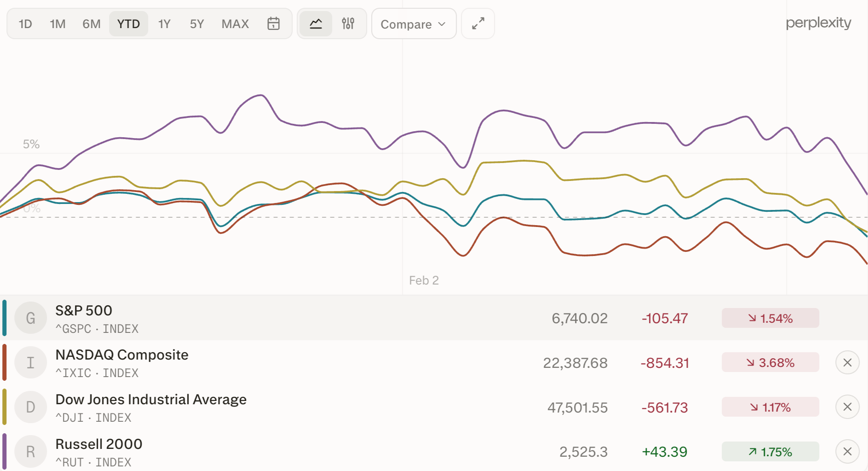The width and height of the screenshot is (868, 471).
Task: Select the 1Y time range
Action: click(x=164, y=23)
